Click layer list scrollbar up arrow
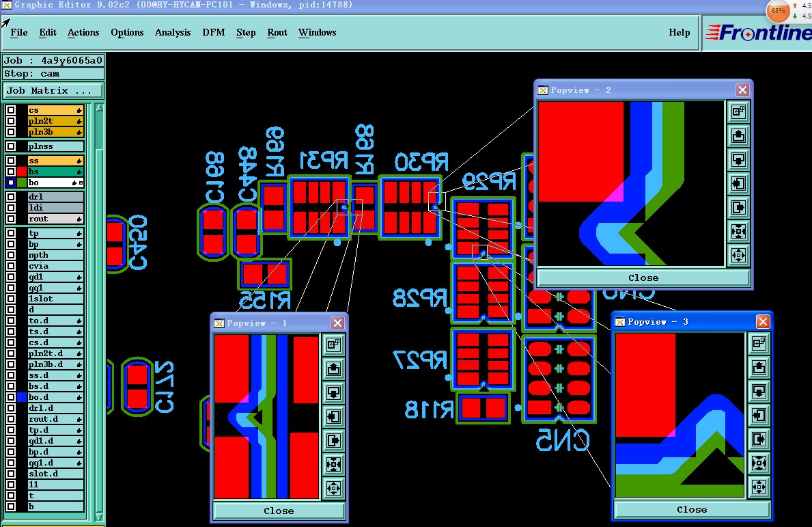This screenshot has width=812, height=527. click(x=99, y=108)
